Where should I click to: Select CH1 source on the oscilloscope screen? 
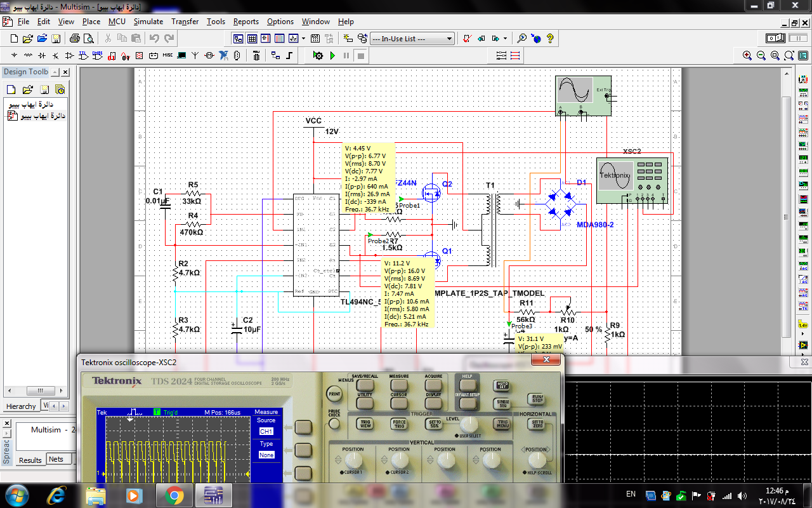pos(266,431)
